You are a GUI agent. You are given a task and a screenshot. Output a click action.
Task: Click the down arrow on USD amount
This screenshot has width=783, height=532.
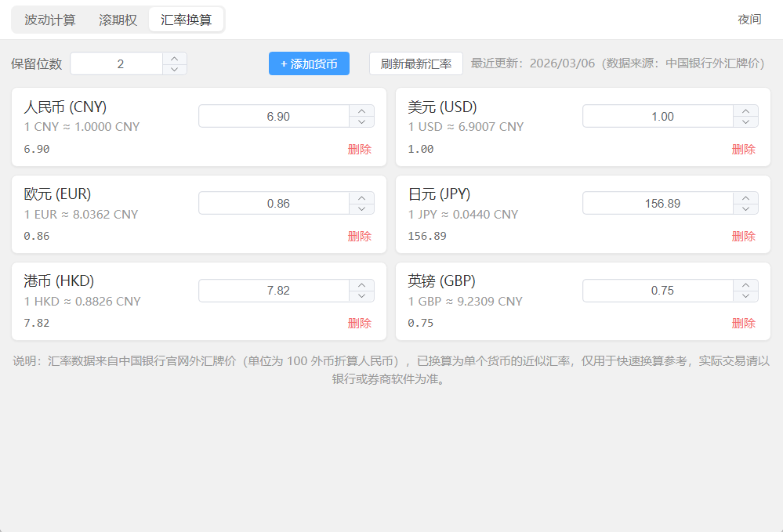745,121
